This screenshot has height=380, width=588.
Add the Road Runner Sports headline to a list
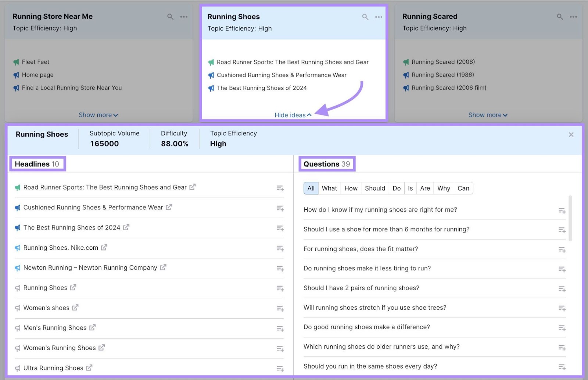click(280, 188)
